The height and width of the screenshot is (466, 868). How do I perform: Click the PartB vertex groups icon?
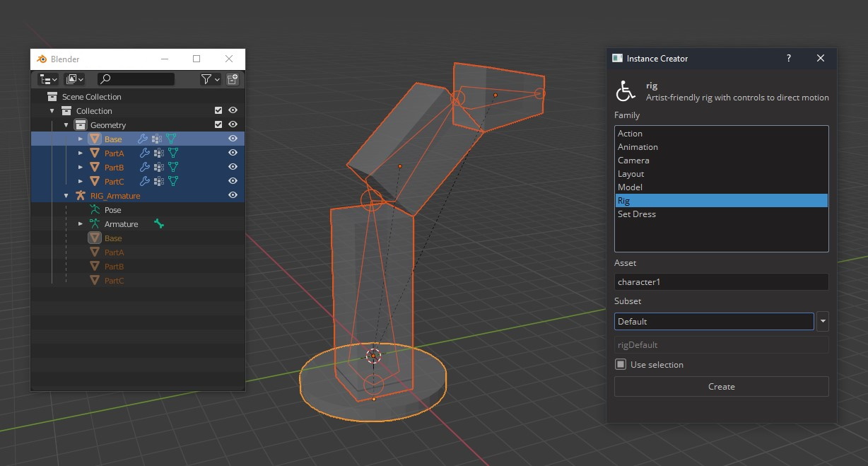click(x=158, y=168)
